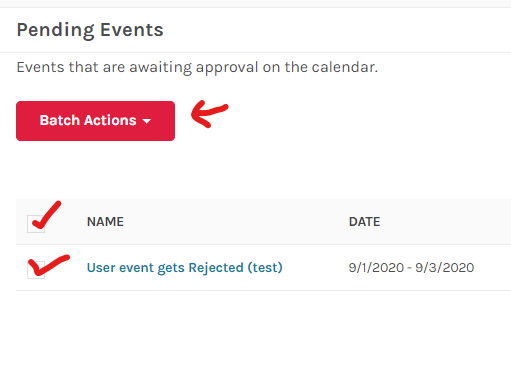
Task: Sort the table by the NAME column header
Action: tap(105, 222)
